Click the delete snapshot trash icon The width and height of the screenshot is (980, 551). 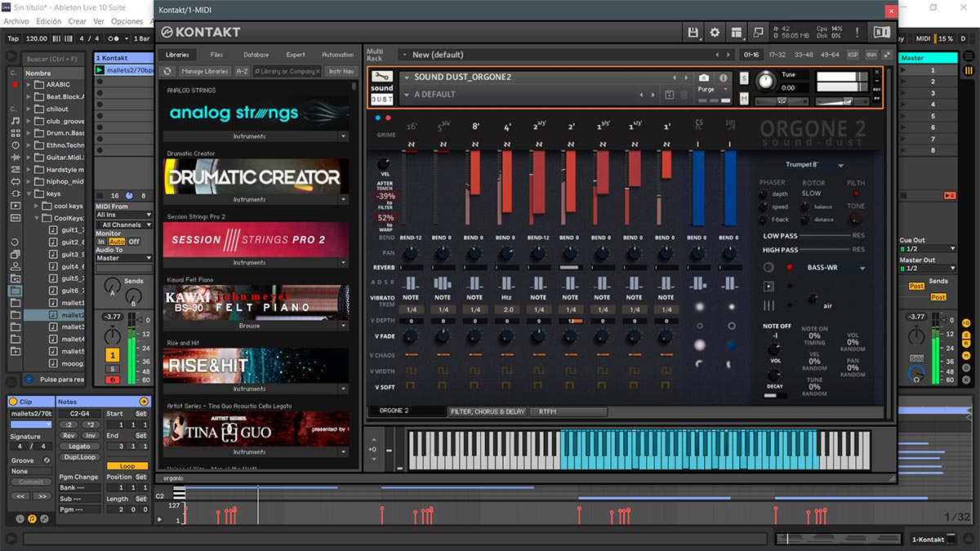(684, 95)
